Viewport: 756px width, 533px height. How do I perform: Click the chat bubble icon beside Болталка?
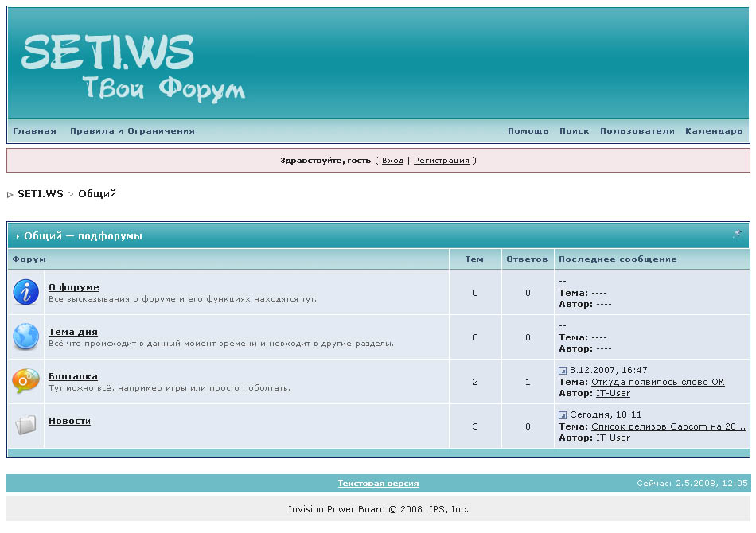25,381
